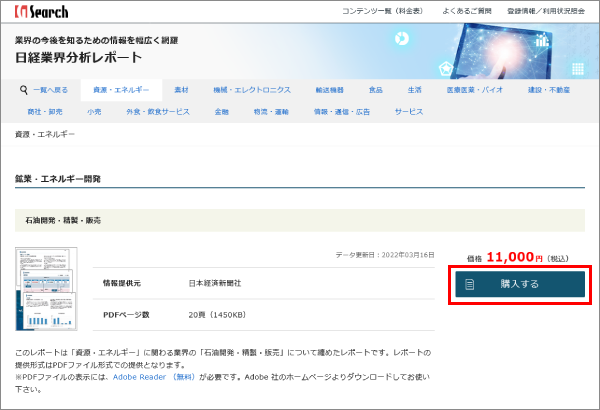600x410 pixels.
Task: Click the Search logo at top left
Action: (x=41, y=11)
